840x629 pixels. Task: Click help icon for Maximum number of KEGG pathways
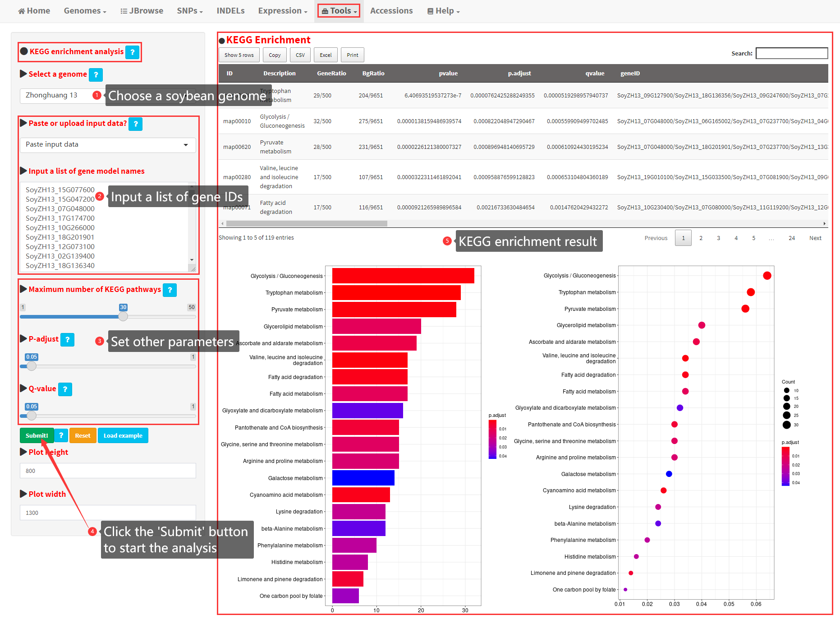tap(170, 290)
